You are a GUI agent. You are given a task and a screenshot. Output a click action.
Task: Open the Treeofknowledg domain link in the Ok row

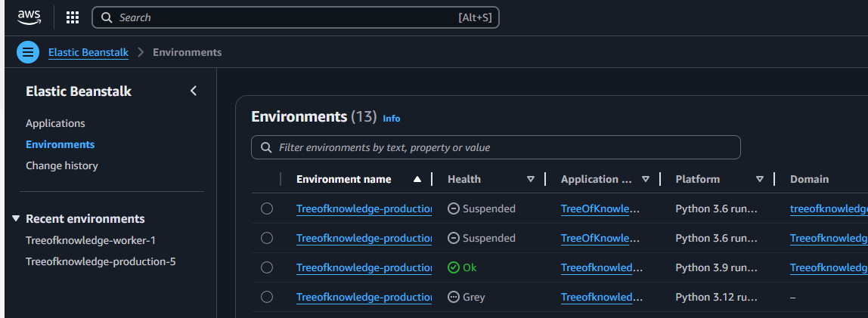829,267
